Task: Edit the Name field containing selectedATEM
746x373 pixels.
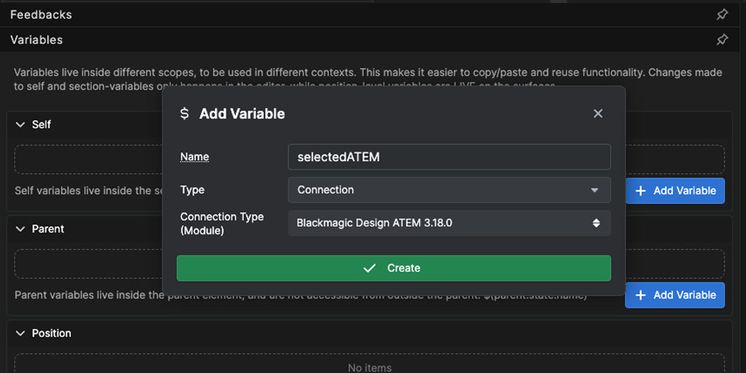Action: [x=449, y=157]
